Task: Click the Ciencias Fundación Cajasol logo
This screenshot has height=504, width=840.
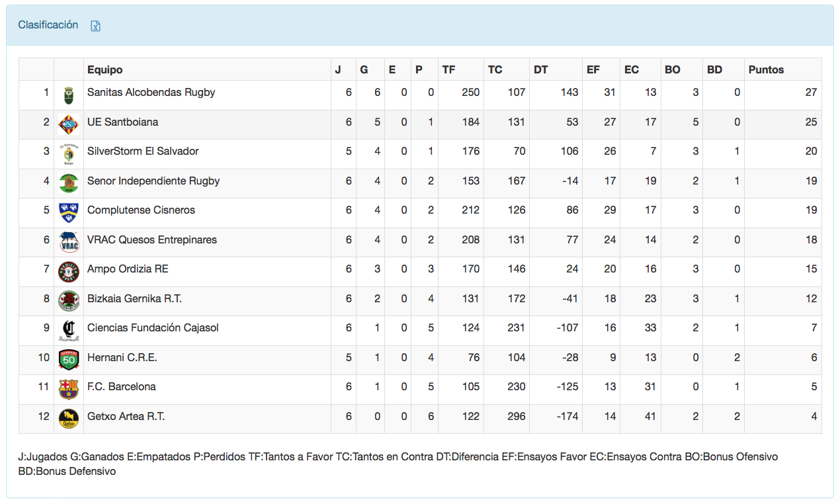Action: [x=69, y=329]
